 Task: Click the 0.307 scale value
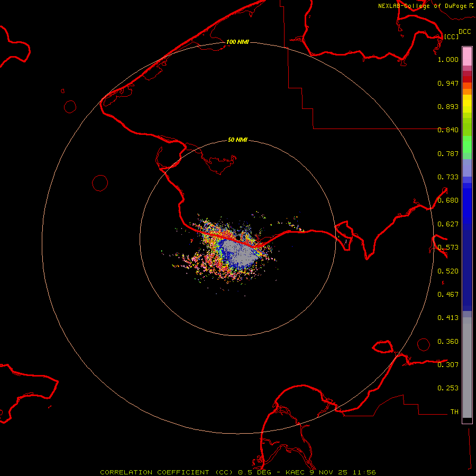click(x=448, y=364)
